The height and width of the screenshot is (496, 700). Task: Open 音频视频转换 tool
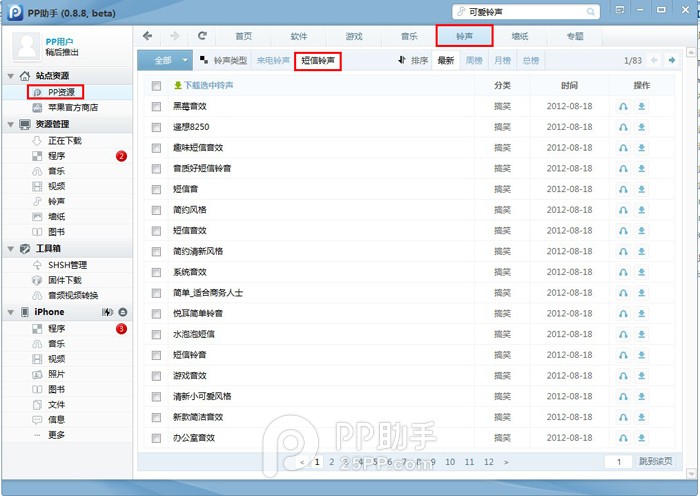(x=73, y=296)
